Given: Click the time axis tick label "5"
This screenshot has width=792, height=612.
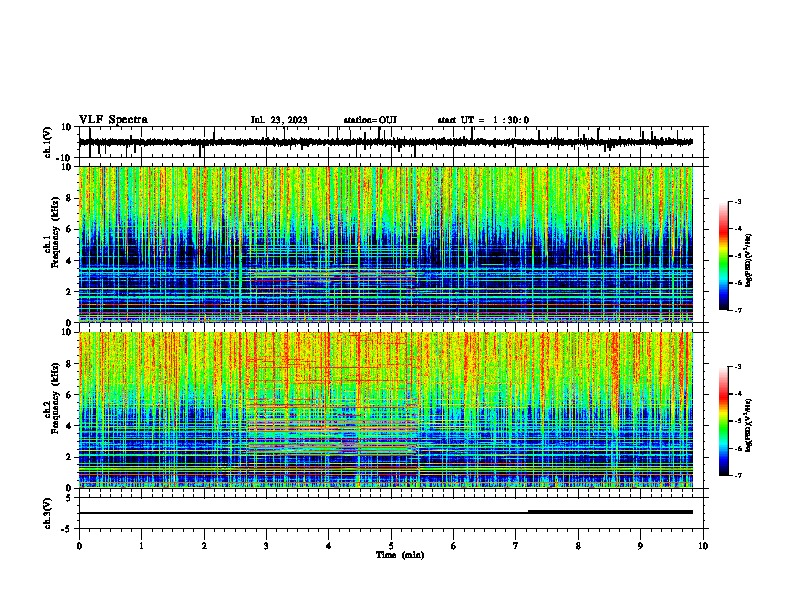Looking at the screenshot, I should (x=391, y=546).
